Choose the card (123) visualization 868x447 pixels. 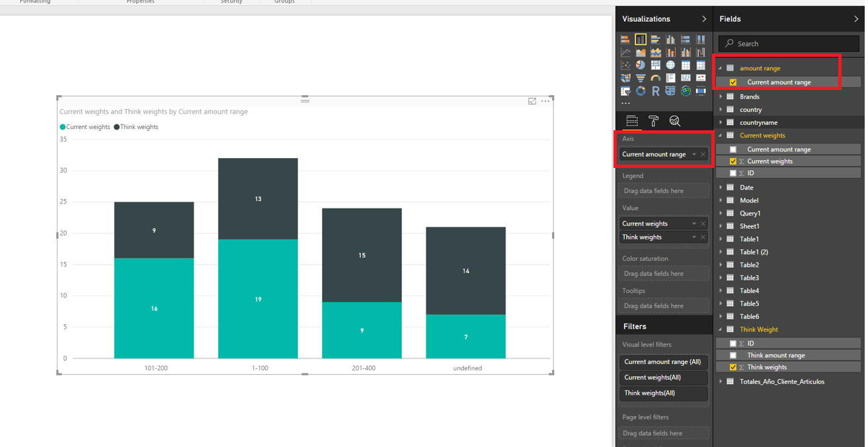pyautogui.click(x=686, y=78)
